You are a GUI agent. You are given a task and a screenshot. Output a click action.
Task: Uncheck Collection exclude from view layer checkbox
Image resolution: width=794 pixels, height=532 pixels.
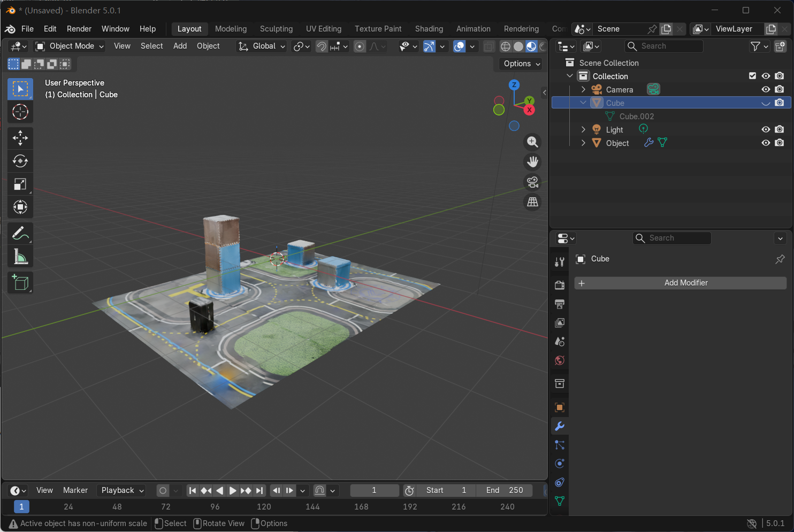click(752, 76)
